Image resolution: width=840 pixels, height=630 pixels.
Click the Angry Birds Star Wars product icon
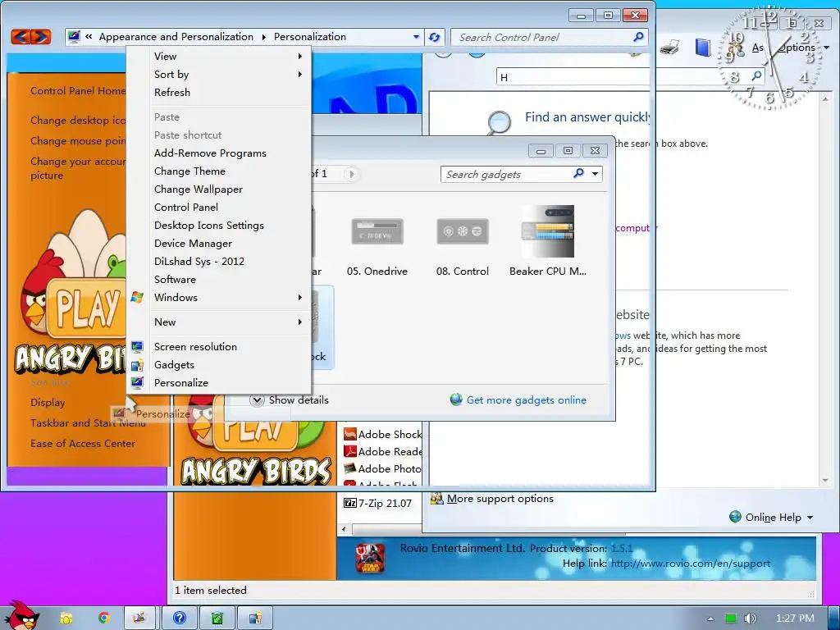370,558
